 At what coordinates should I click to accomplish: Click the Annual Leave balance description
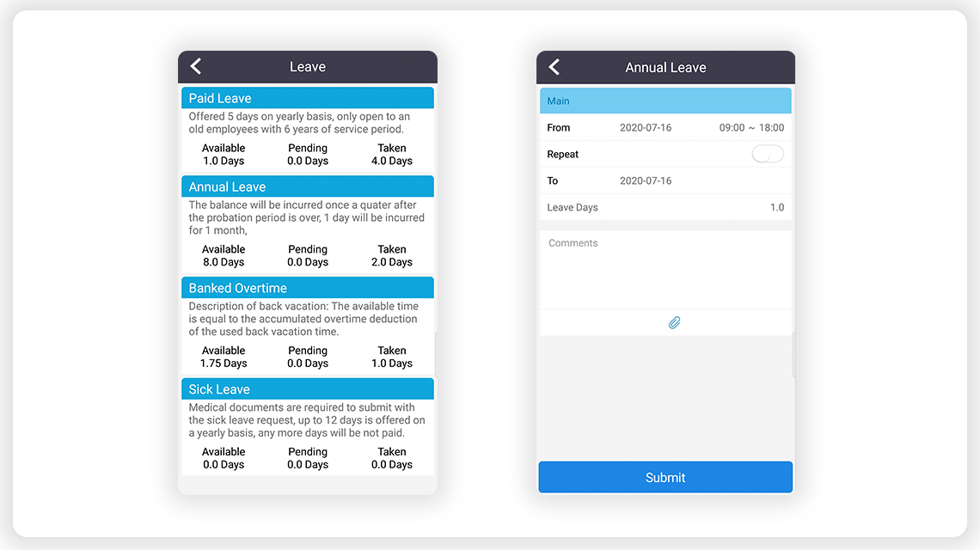306,217
